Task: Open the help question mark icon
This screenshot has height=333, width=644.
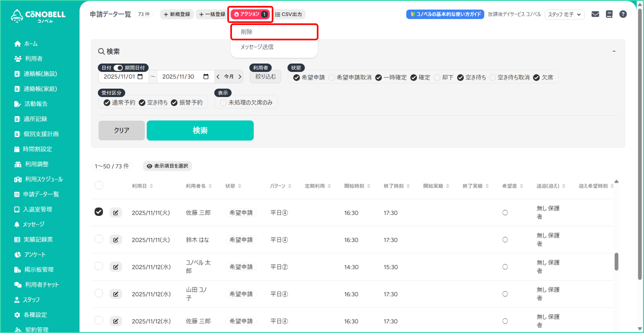Action: 623,14
